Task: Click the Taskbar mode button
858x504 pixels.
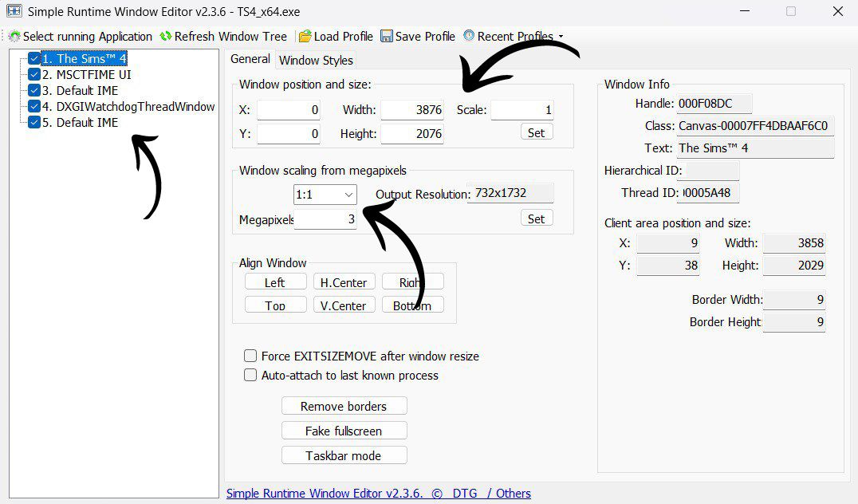Action: pos(344,455)
